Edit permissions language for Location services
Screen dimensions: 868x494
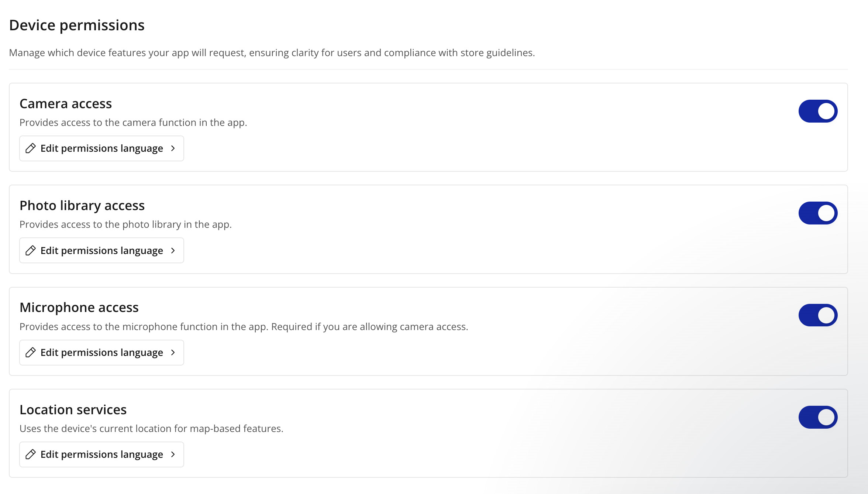point(101,454)
